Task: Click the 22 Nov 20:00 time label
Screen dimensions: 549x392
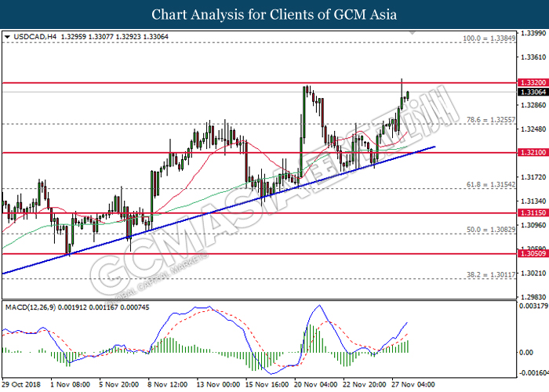Action: point(364,384)
